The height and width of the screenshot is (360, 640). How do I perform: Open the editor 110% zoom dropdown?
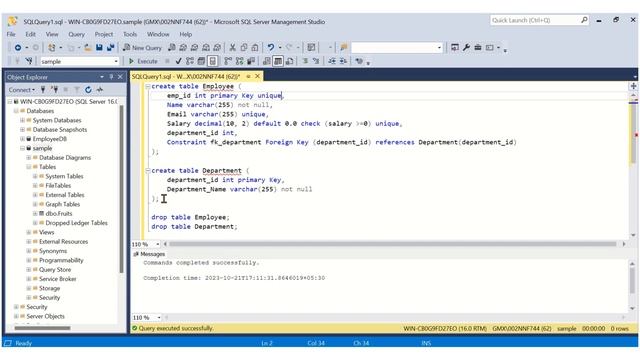158,244
